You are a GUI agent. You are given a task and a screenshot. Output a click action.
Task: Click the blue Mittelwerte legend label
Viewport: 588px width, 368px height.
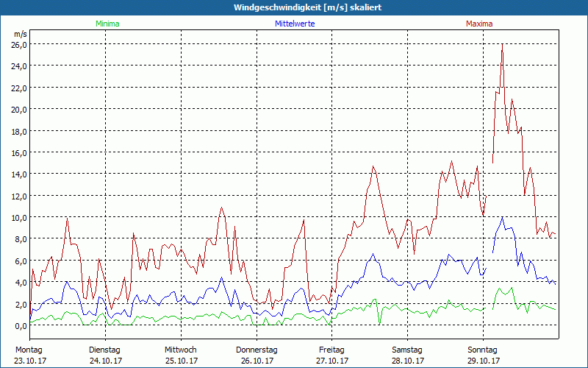tap(295, 24)
